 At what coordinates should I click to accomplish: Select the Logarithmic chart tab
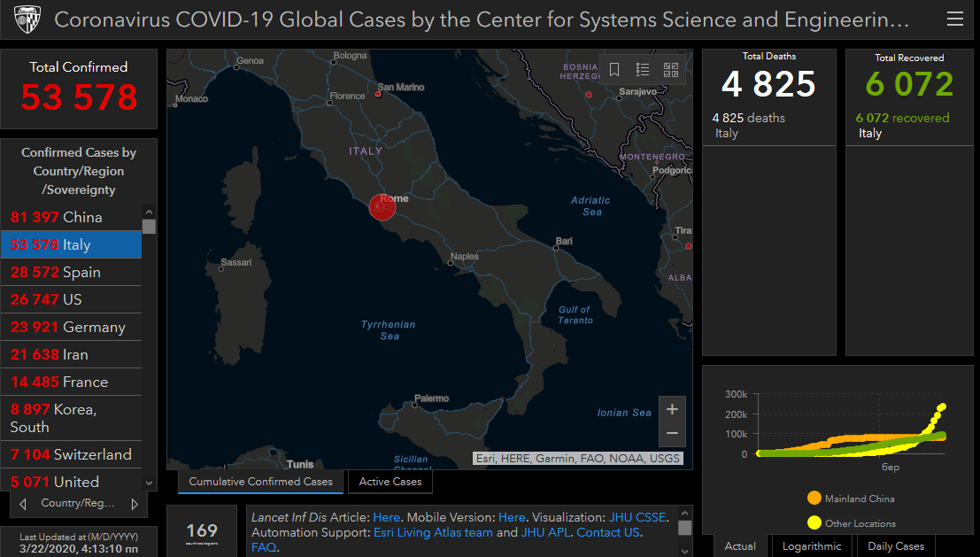point(811,545)
